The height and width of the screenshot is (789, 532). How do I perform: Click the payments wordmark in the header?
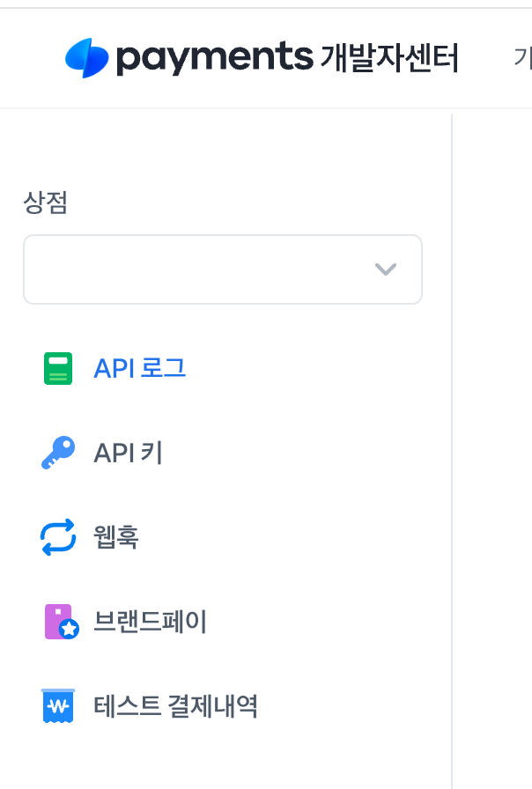pos(215,57)
